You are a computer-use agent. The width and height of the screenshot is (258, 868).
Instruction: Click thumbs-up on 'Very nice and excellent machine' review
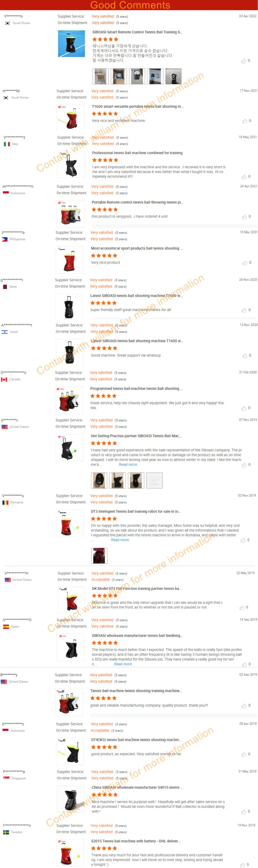pos(245,121)
